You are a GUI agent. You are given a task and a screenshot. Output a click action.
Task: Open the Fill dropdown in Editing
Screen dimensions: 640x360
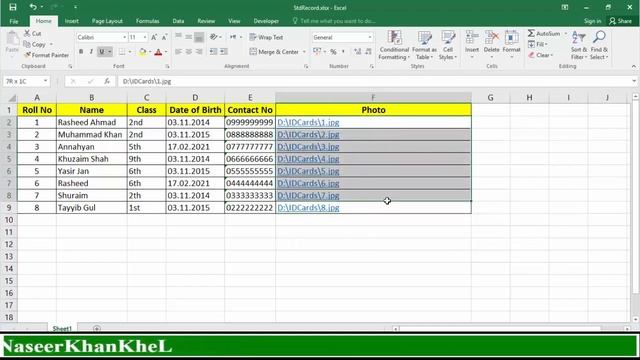click(x=538, y=44)
